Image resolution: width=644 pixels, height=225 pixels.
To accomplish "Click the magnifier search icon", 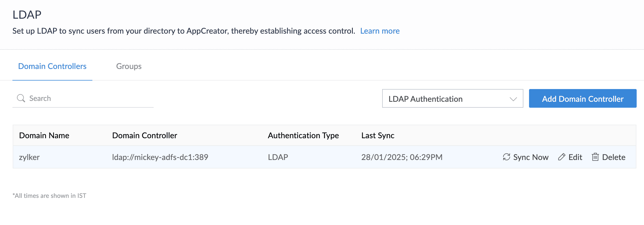I will [x=21, y=98].
